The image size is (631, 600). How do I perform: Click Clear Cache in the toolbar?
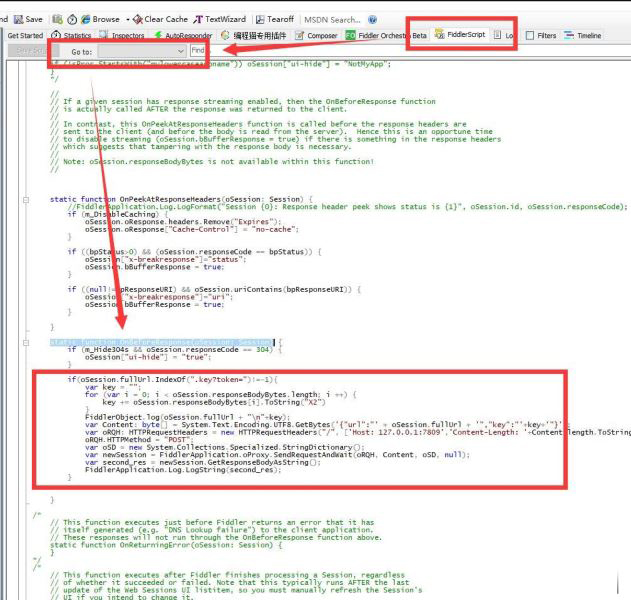[x=161, y=19]
